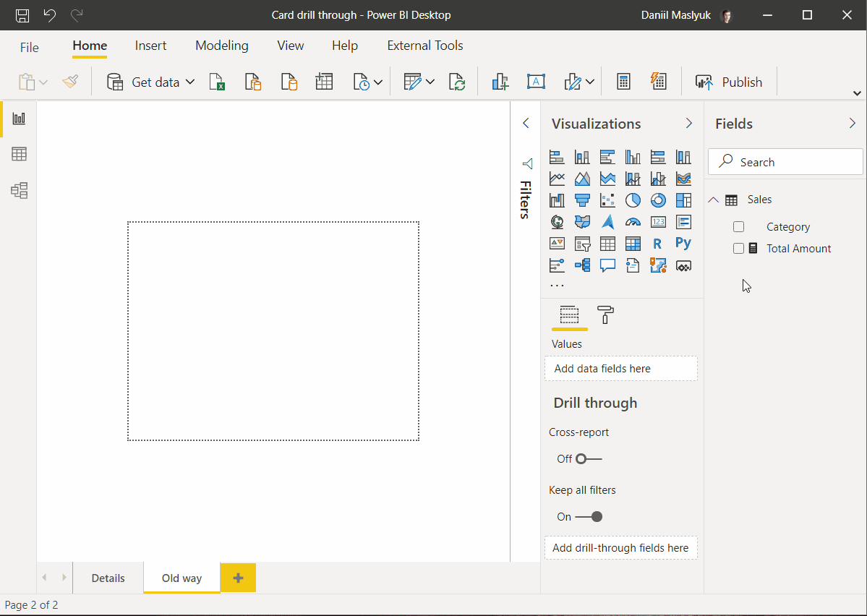Click the Add drill-through fields well

(621, 547)
